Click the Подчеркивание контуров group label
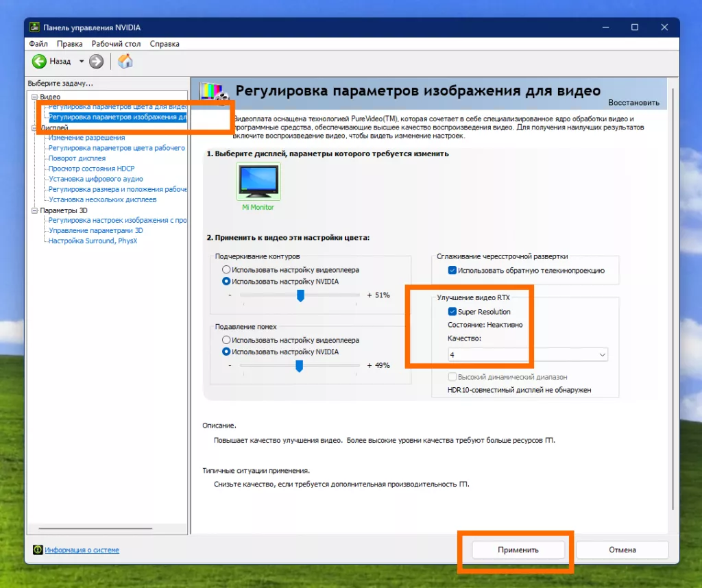This screenshot has width=702, height=588. click(258, 256)
